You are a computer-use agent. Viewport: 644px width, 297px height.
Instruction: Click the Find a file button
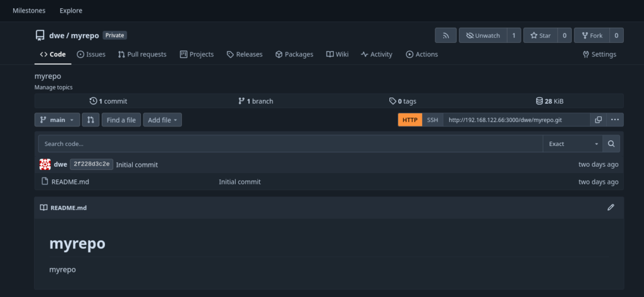(x=121, y=120)
